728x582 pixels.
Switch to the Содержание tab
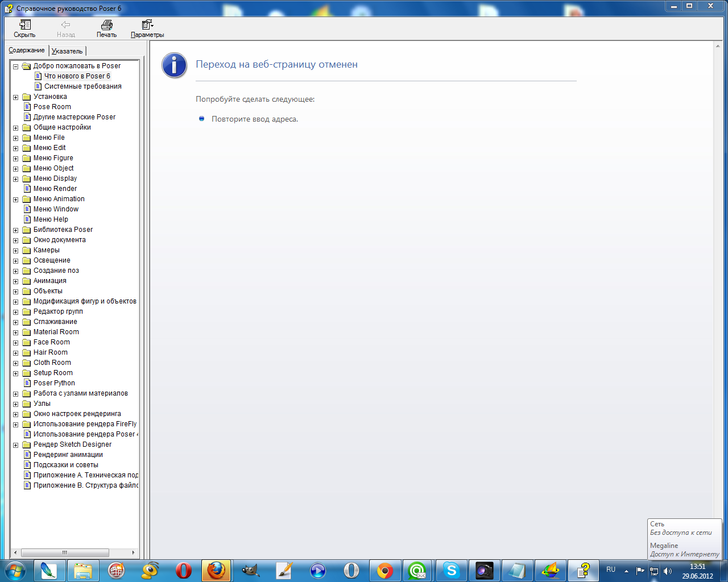[27, 50]
